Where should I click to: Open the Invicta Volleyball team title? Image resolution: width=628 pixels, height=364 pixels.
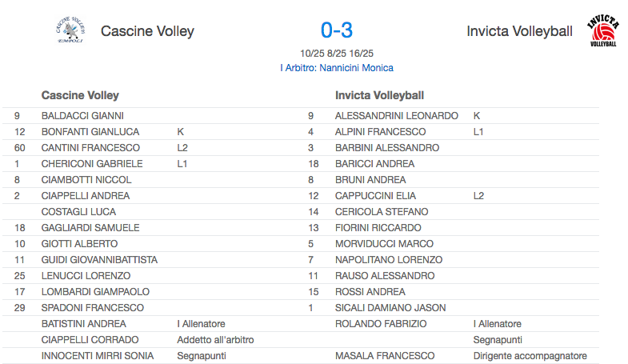point(519,31)
